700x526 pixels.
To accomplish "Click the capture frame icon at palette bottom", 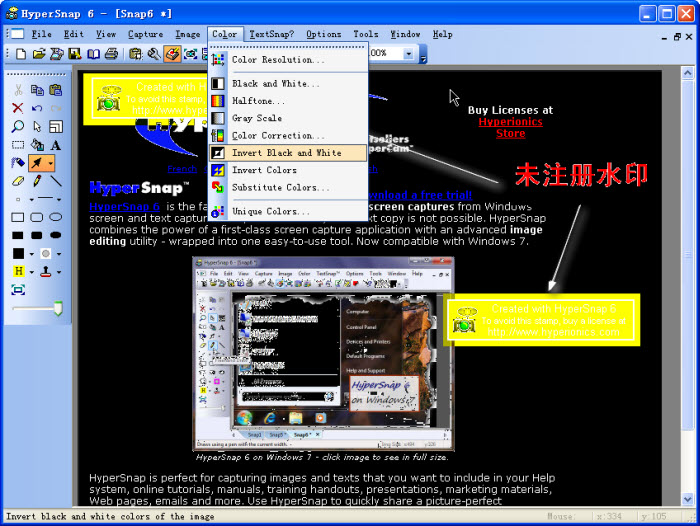I will click(x=18, y=290).
